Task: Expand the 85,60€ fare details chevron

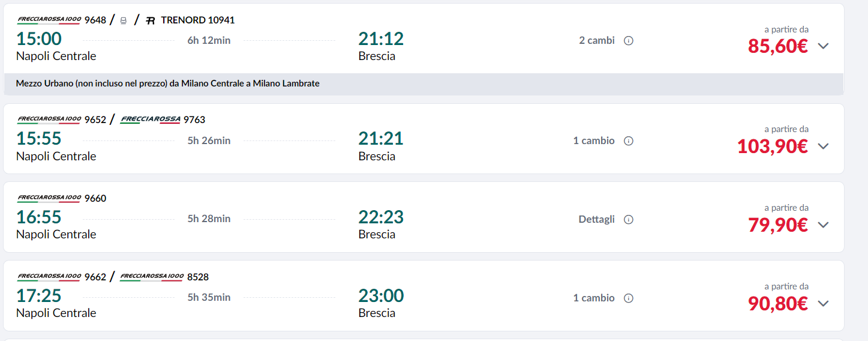Action: [x=823, y=46]
